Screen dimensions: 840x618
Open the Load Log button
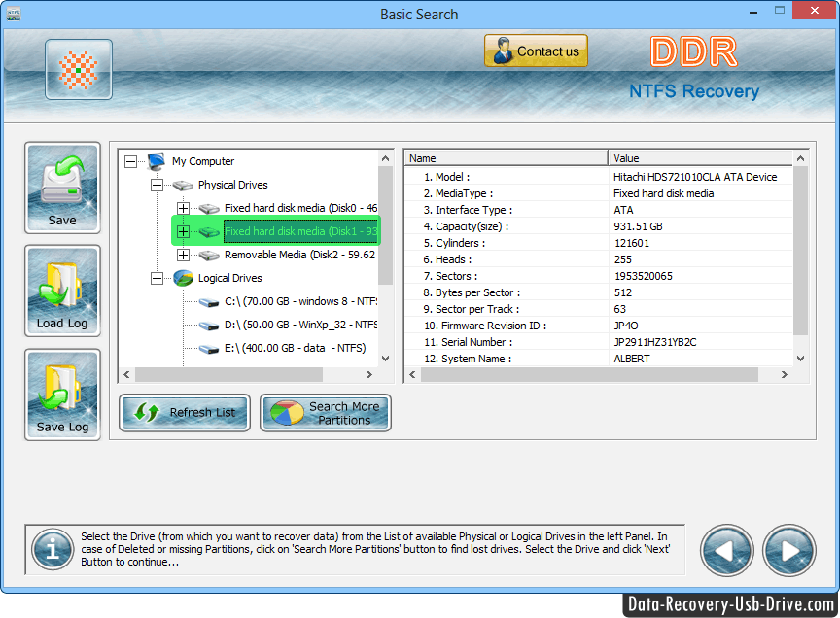62,292
